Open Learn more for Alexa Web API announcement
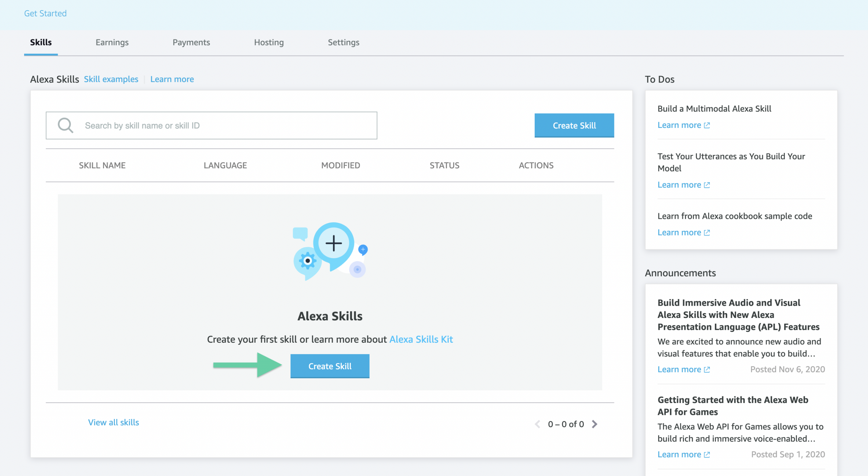Viewport: 868px width, 476px height. pos(684,455)
